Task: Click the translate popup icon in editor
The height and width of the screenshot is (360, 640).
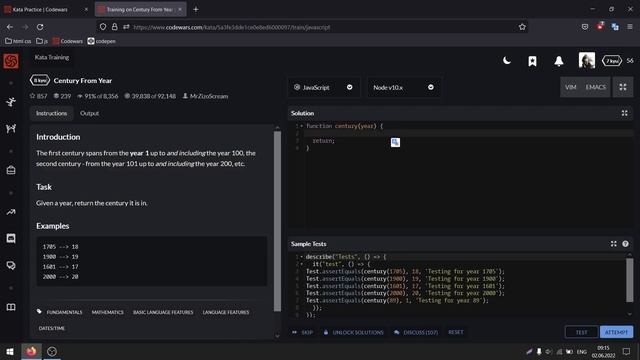Action: 395,142
